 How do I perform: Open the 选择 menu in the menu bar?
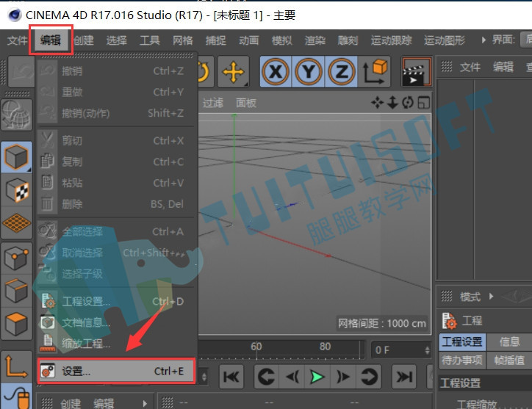click(x=117, y=40)
